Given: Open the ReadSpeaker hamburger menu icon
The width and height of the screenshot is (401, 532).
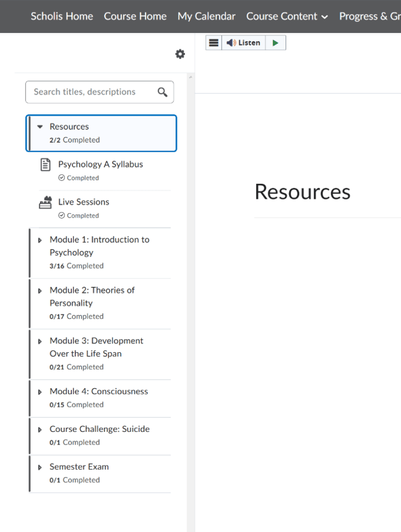Looking at the screenshot, I should coord(214,43).
